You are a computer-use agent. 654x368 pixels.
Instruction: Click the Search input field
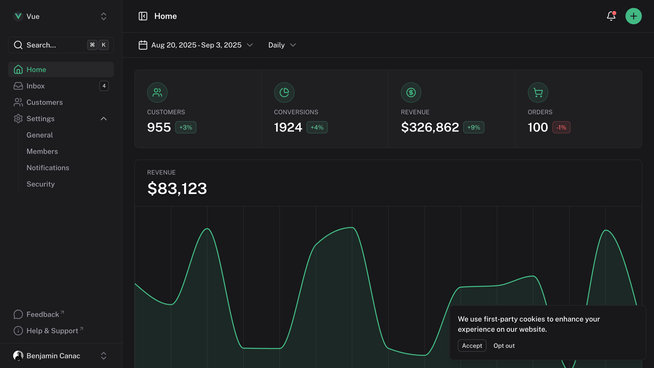pos(61,45)
